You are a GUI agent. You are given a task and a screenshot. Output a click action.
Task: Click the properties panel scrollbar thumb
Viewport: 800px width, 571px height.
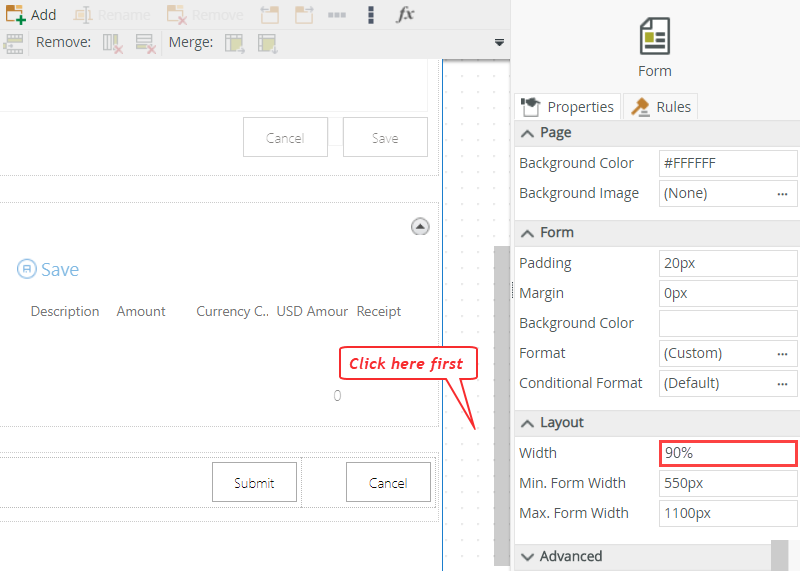(780, 555)
